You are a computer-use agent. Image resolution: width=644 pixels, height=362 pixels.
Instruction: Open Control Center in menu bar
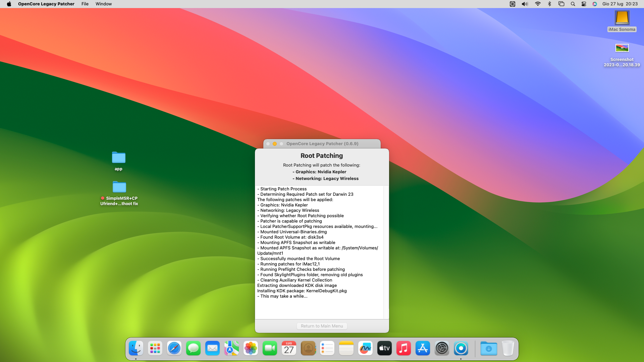coord(584,4)
